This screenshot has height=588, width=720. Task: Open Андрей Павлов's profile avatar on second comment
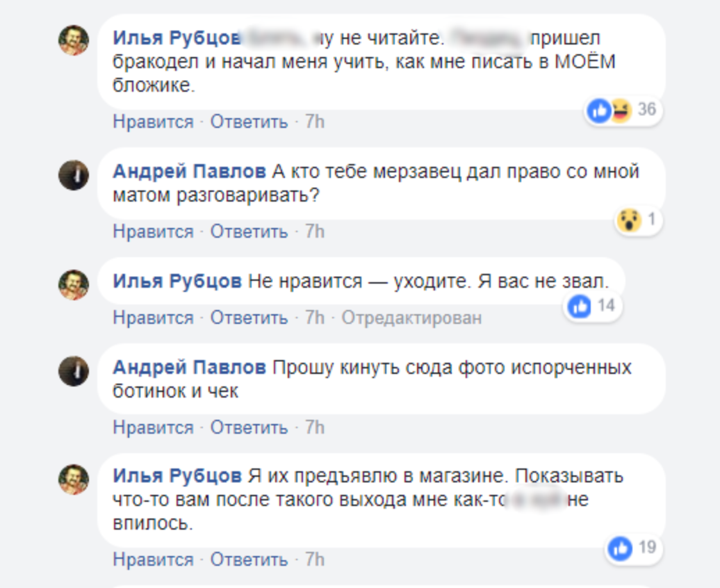73,175
